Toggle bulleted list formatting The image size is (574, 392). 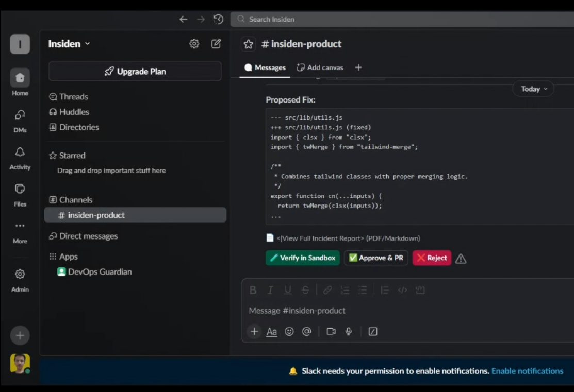(x=363, y=290)
